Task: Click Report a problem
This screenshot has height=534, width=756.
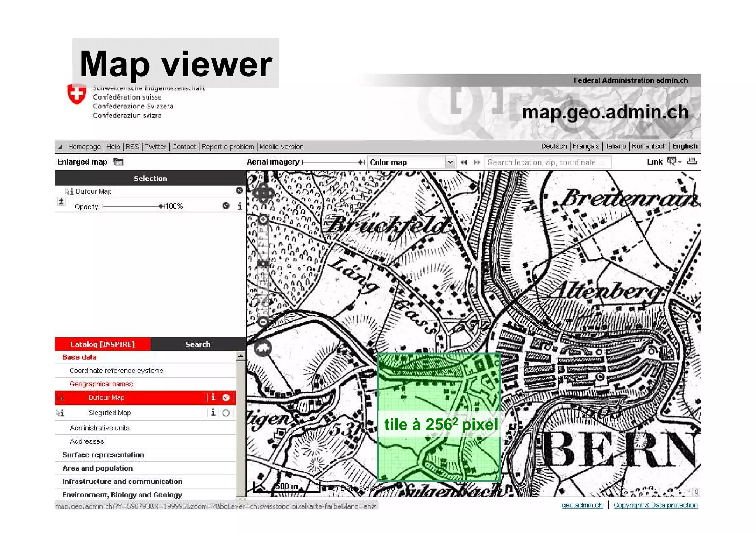Action: (227, 147)
